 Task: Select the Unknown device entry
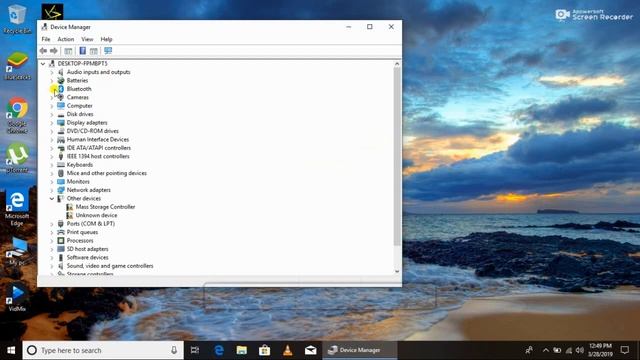(96, 215)
